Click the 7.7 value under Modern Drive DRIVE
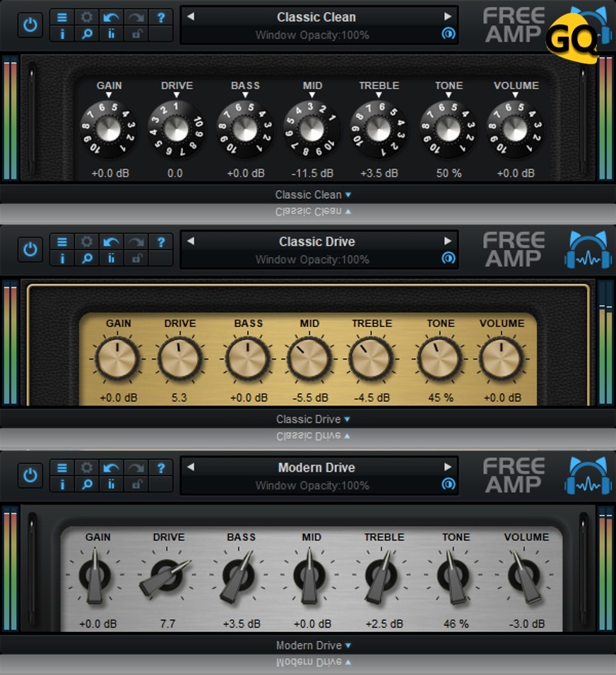This screenshot has height=675, width=616. [x=167, y=623]
